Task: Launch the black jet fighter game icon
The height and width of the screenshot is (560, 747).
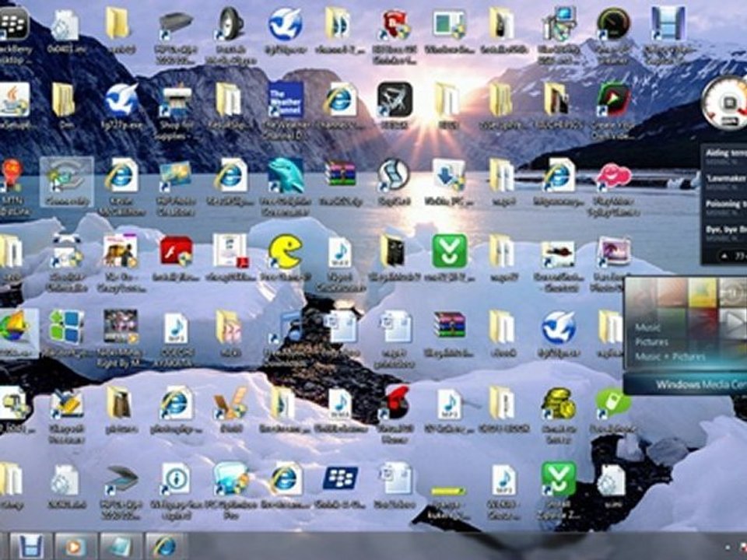Action: coord(395,100)
